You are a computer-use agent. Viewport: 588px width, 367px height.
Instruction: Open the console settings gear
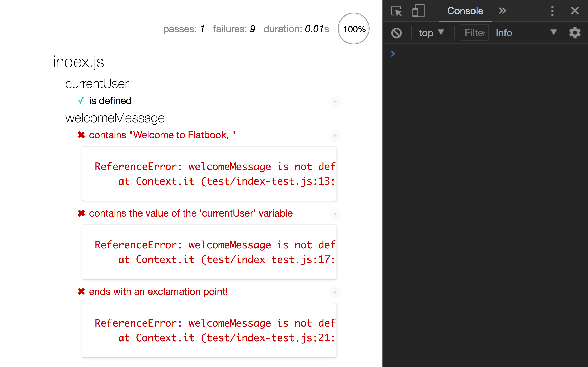click(575, 33)
